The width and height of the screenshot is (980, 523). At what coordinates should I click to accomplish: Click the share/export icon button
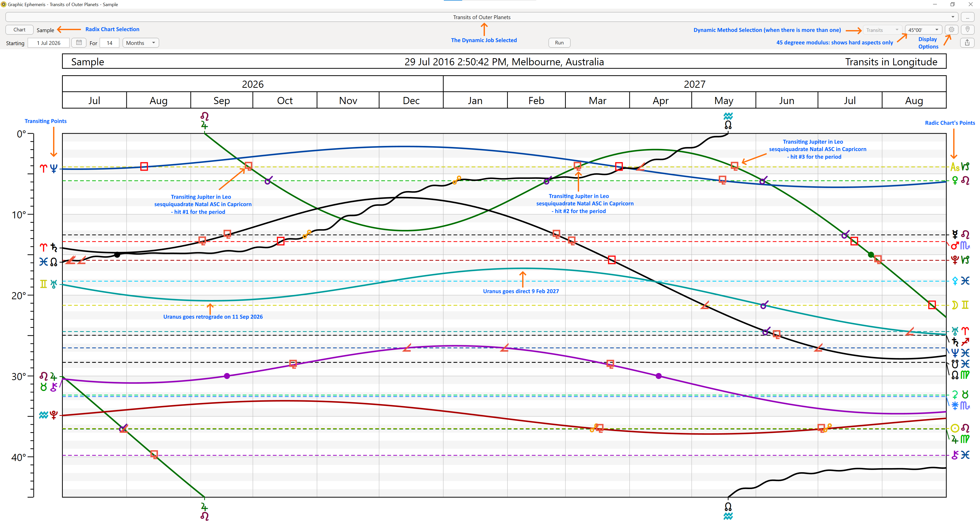tap(967, 43)
